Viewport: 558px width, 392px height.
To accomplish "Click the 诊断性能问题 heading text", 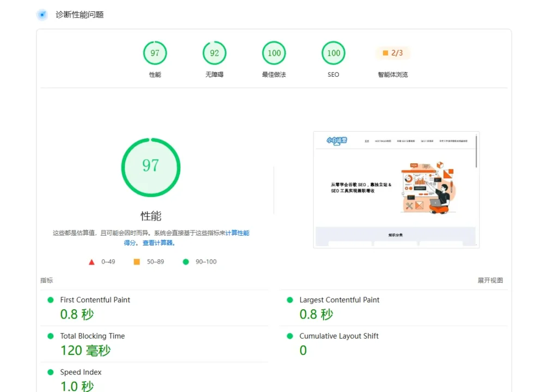I will pyautogui.click(x=80, y=15).
